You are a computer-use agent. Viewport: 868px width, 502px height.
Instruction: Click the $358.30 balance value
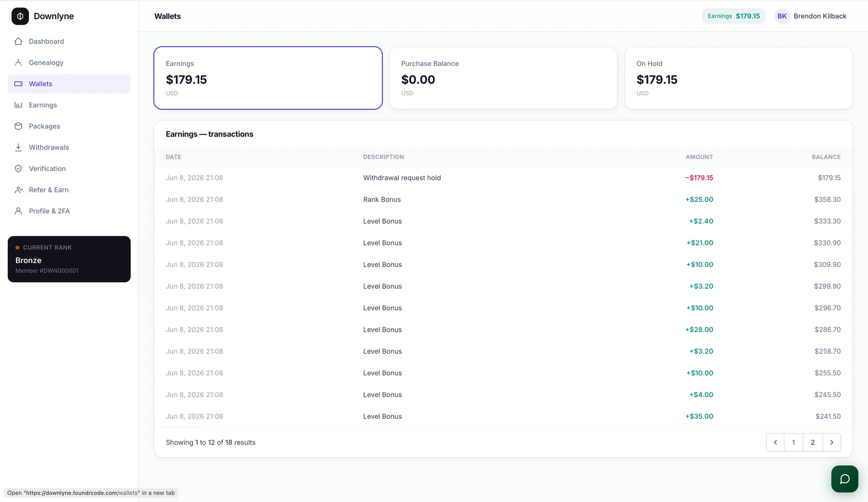tap(827, 200)
